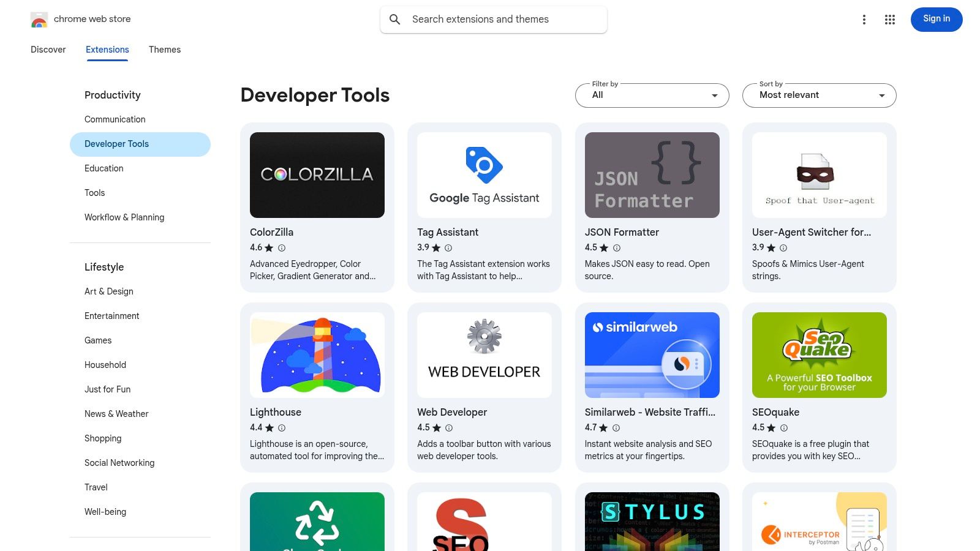
Task: Open the three-dot more options menu
Action: (x=864, y=19)
